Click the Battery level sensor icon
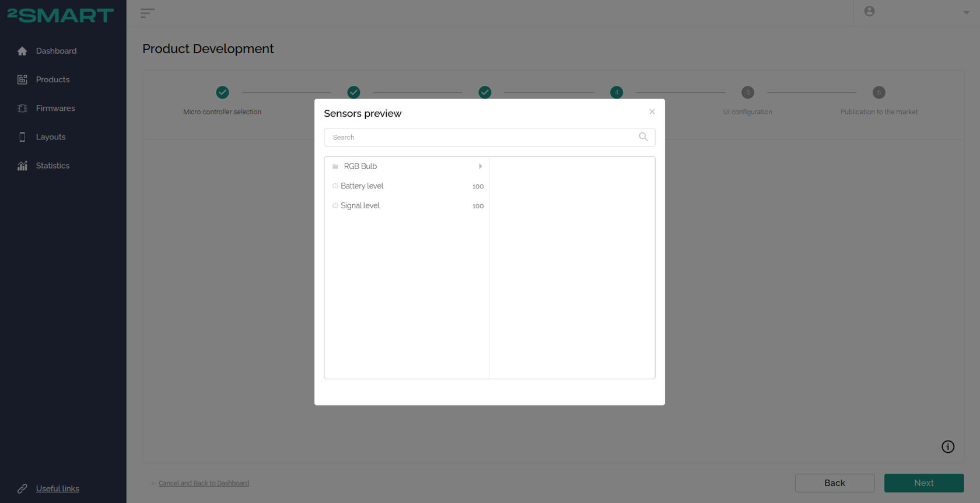Viewport: 980px width, 503px height. [335, 186]
